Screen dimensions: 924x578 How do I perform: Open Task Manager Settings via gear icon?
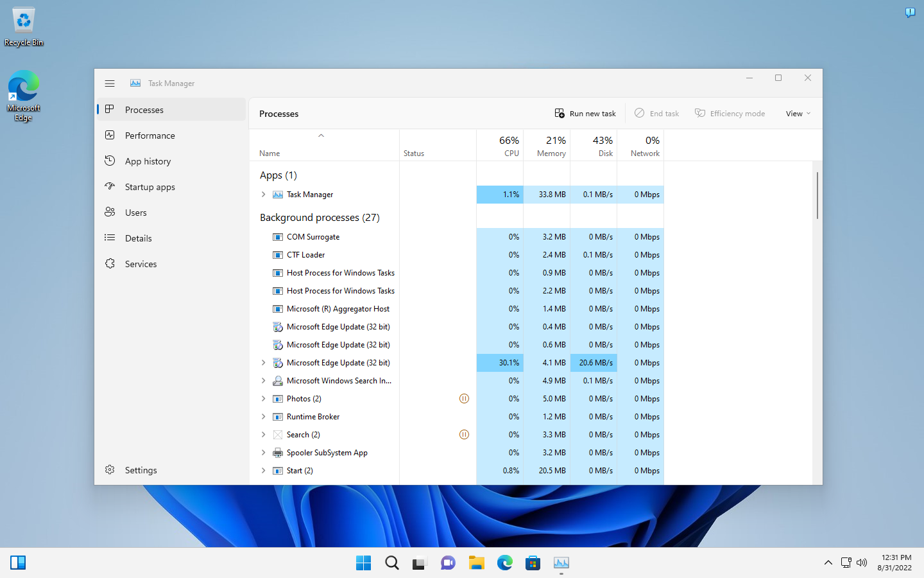[x=141, y=469]
